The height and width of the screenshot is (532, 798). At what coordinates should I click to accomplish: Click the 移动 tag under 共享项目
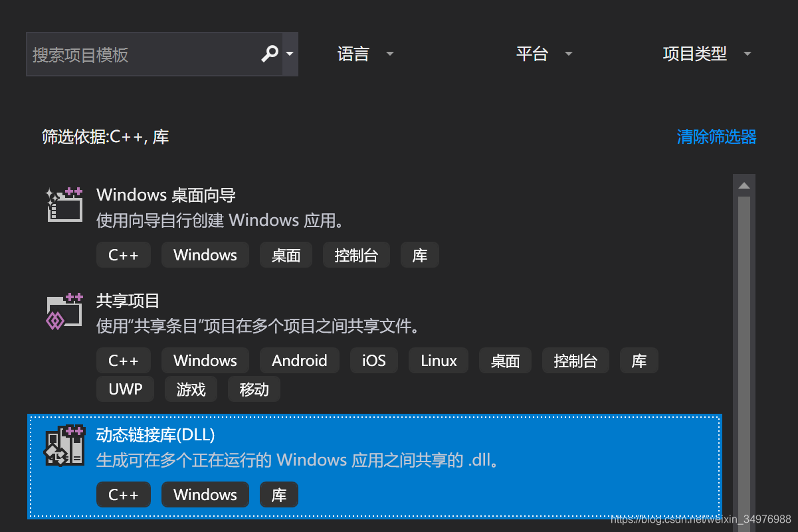click(254, 389)
